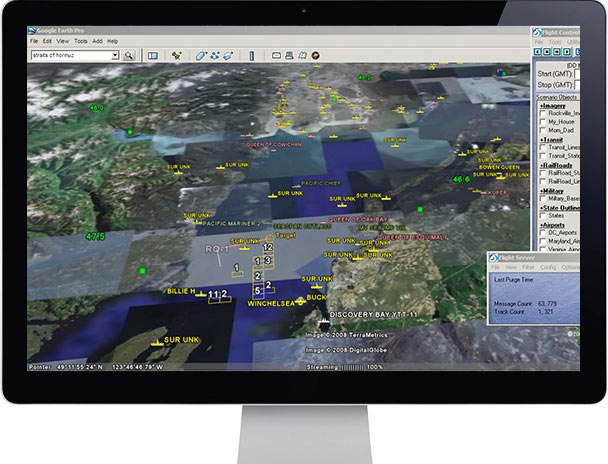
Task: Click the ruler measurement icon
Action: [x=252, y=56]
